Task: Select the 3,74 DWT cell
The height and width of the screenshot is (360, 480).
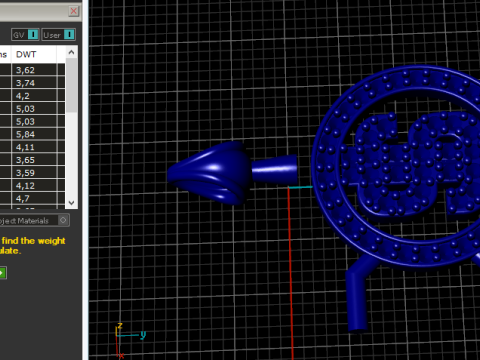Action: click(34, 83)
